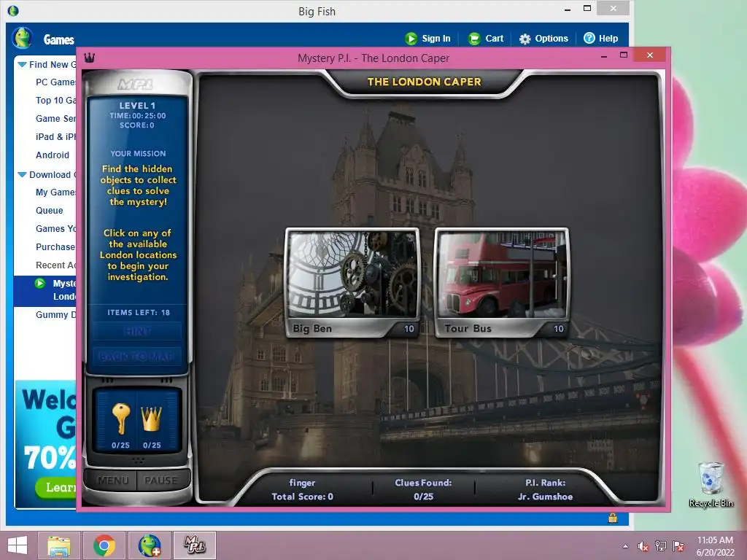Click Mystery P.I. taskbar icon
The image size is (747, 560).
point(194,545)
